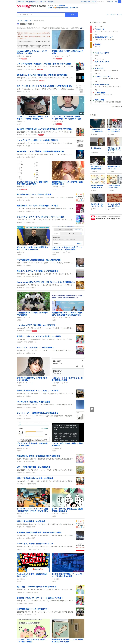Click heart icon showing 6,012 likes
Screen dimensions: 122x644
(x=92, y=172)
